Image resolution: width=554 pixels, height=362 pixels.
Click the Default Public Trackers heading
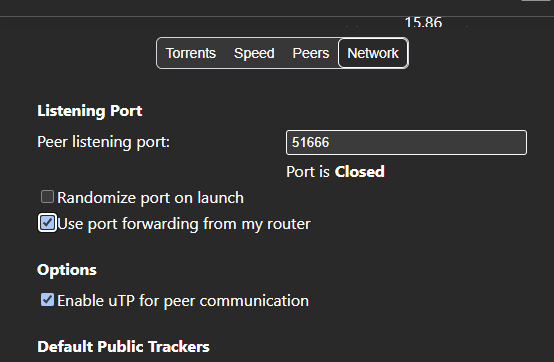pyautogui.click(x=123, y=346)
